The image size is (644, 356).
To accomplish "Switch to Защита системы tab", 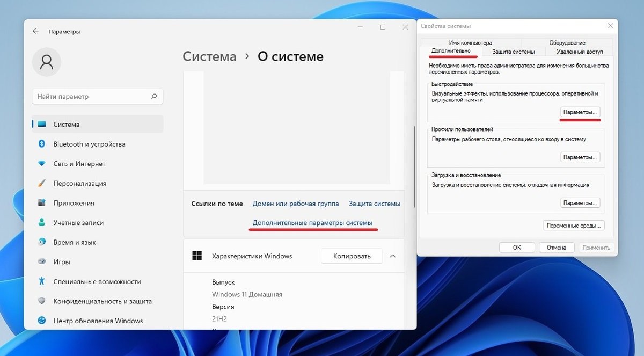I will tap(514, 52).
